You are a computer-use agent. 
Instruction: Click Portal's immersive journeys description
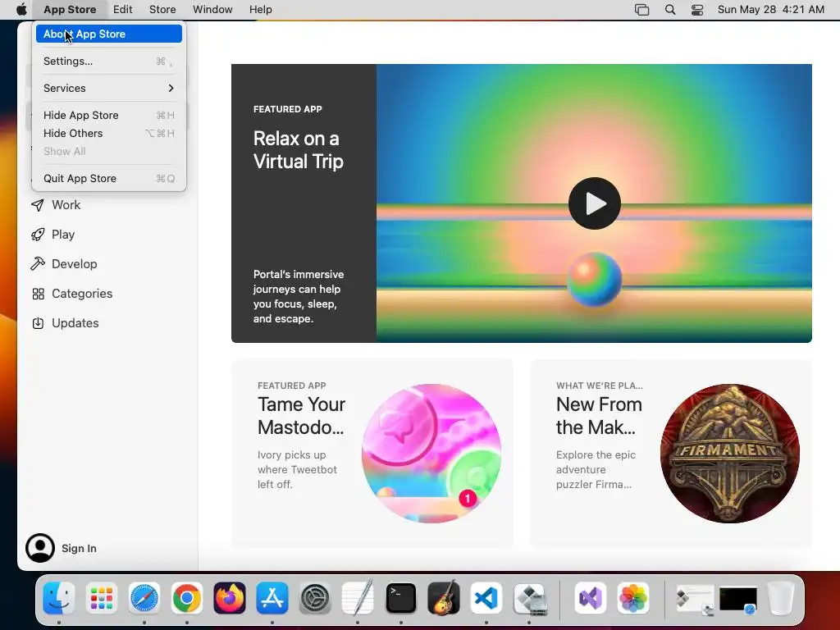click(299, 296)
